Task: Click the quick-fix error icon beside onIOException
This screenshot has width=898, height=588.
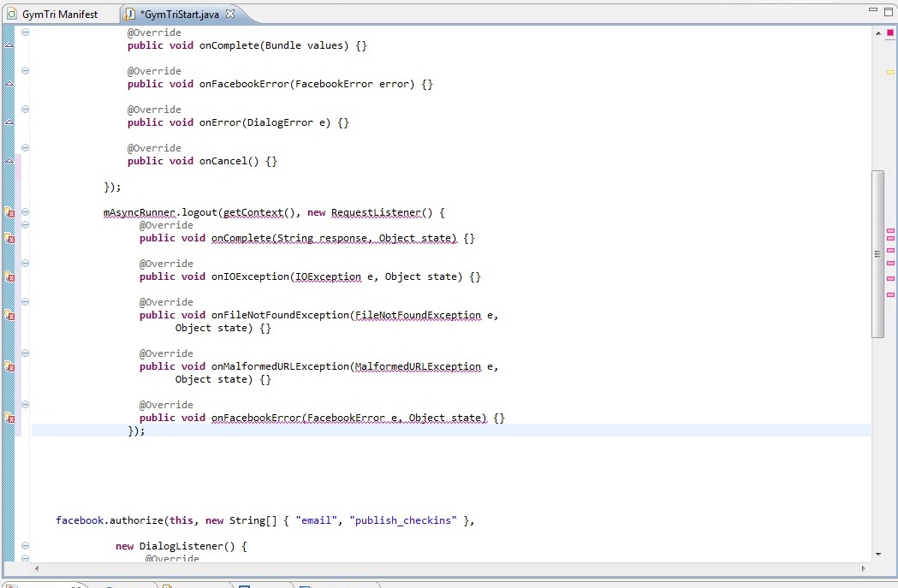Action: [10, 276]
